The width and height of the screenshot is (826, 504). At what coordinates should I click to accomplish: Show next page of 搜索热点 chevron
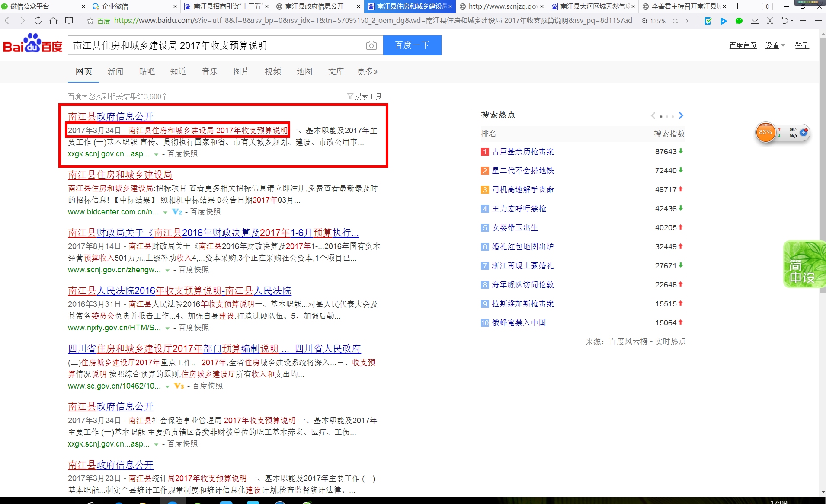coord(681,115)
